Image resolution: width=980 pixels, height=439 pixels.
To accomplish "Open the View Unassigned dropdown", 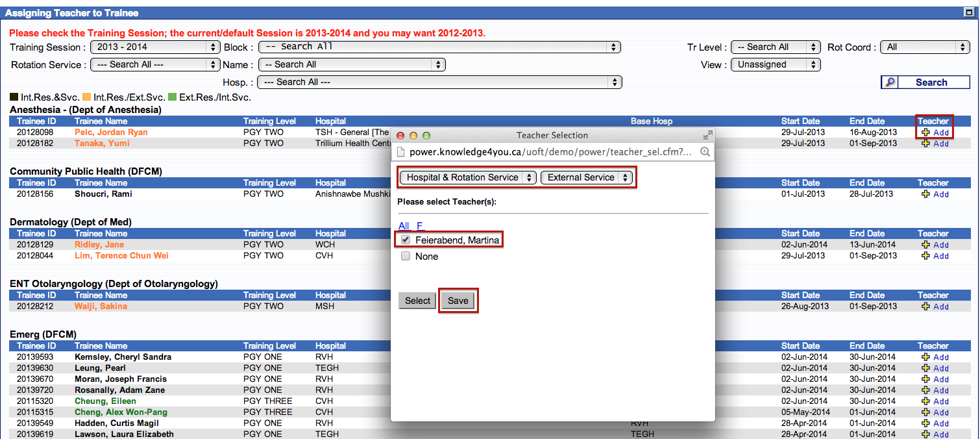I will 776,65.
